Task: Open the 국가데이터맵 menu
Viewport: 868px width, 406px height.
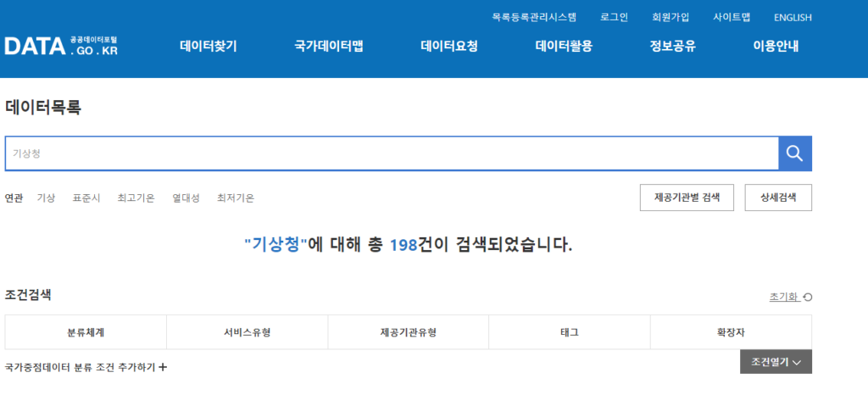Action: [x=329, y=47]
